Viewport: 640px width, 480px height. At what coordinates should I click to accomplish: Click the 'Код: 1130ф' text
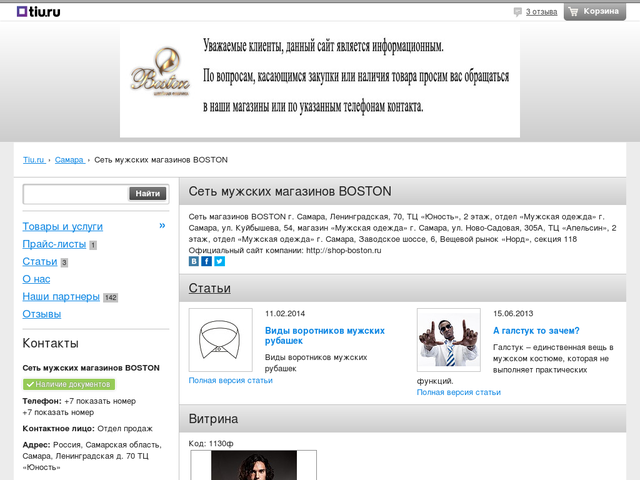(x=211, y=444)
